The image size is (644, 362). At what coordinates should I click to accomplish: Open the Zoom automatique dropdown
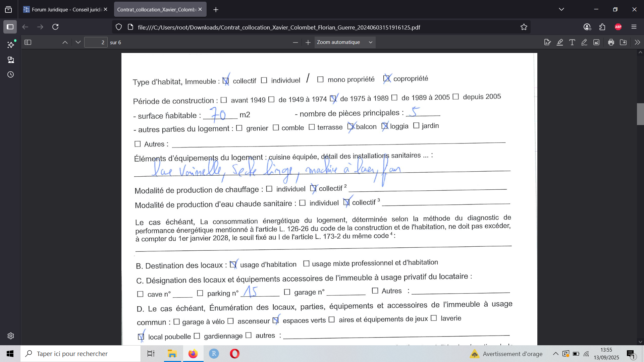pos(344,42)
